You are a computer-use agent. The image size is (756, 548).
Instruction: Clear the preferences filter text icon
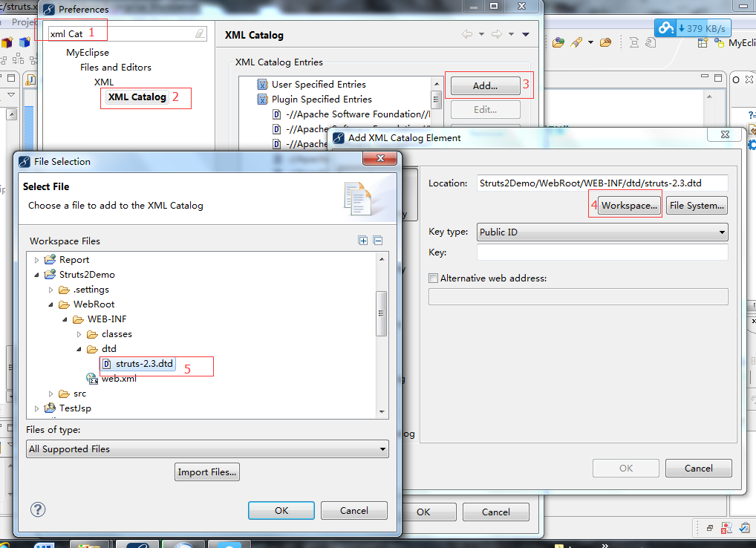point(200,33)
